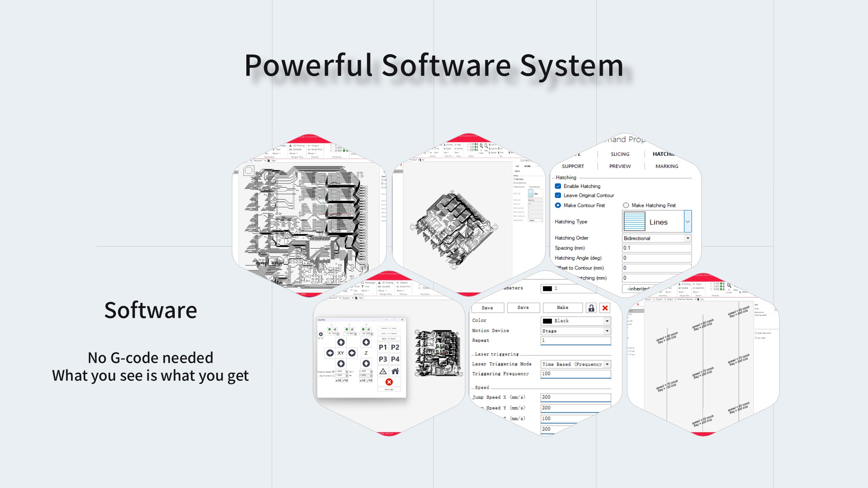
Task: Click the red stop X icon in Joystick
Action: (x=389, y=382)
